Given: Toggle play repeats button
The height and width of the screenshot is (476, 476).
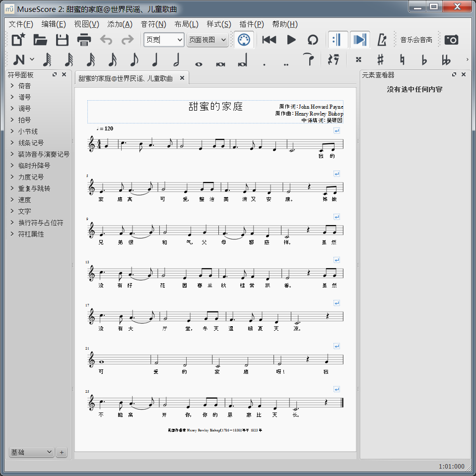Looking at the screenshot, I should 337,40.
